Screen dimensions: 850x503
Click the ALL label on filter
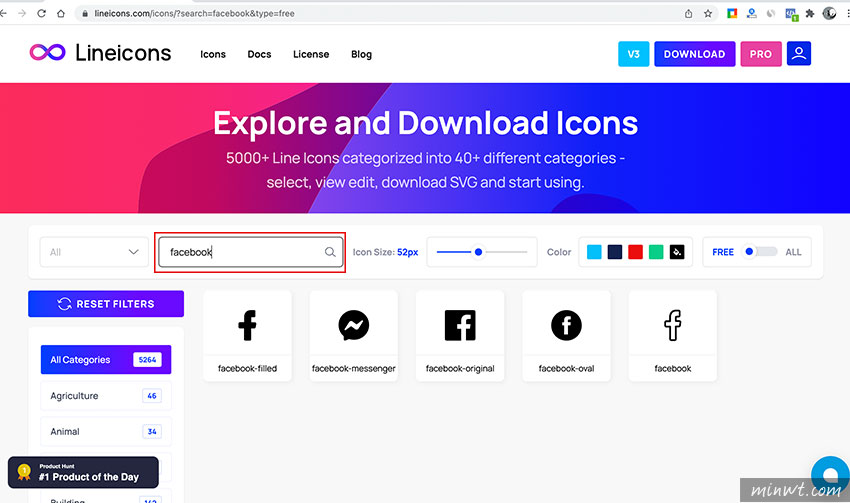793,252
